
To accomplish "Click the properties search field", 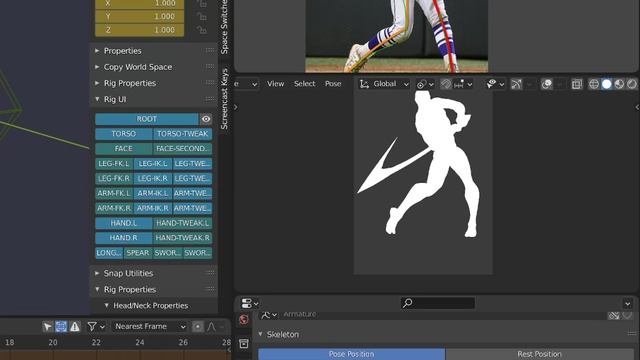I will (438, 303).
